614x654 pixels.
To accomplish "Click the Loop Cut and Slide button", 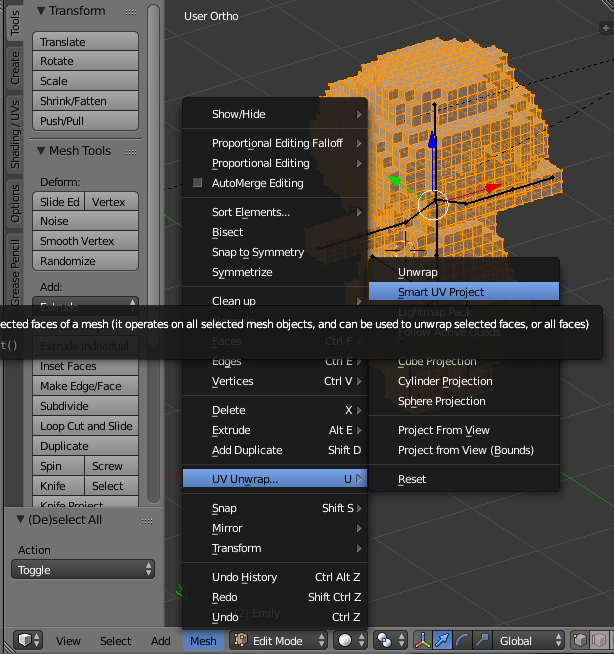I will (x=86, y=426).
